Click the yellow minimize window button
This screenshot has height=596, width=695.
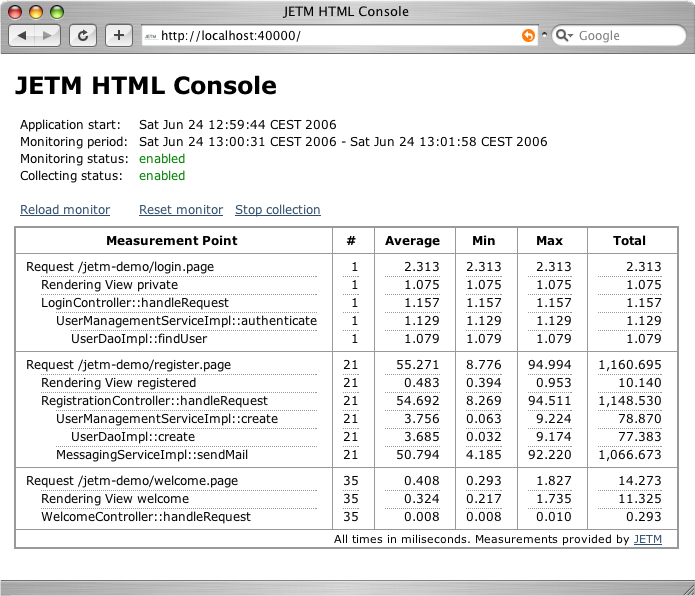coord(36,12)
